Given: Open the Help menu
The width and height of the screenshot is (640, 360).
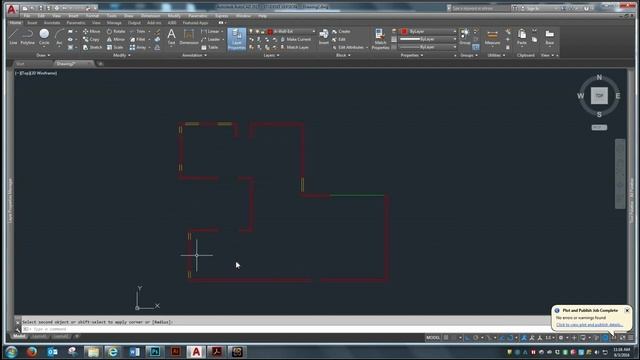Looking at the screenshot, I should tap(262, 16).
